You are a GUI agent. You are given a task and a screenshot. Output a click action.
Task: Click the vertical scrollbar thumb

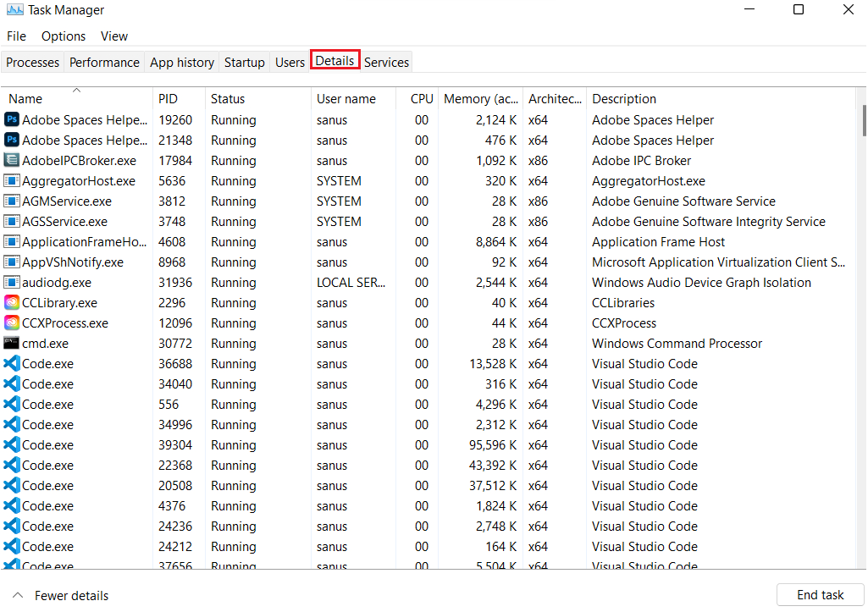864,120
